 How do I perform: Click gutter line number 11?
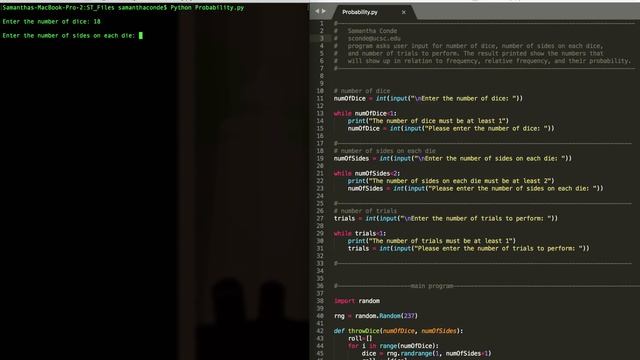[x=320, y=98]
